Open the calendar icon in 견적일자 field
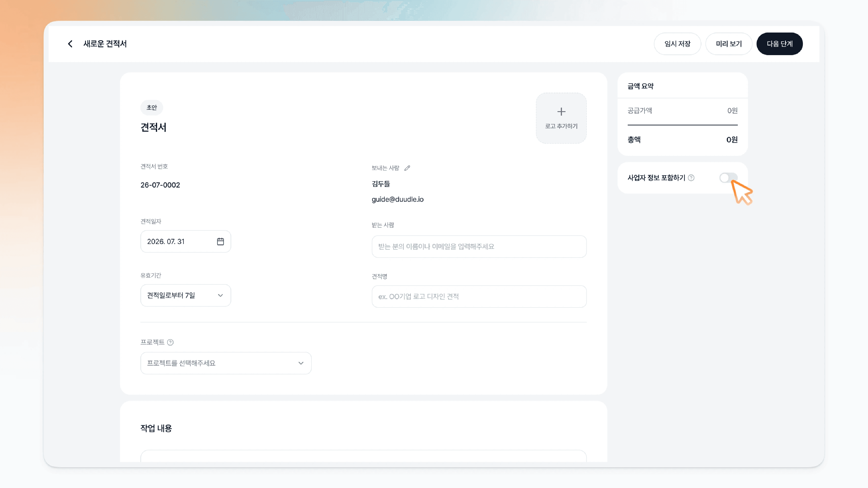Screen dimensions: 868x488 220,242
